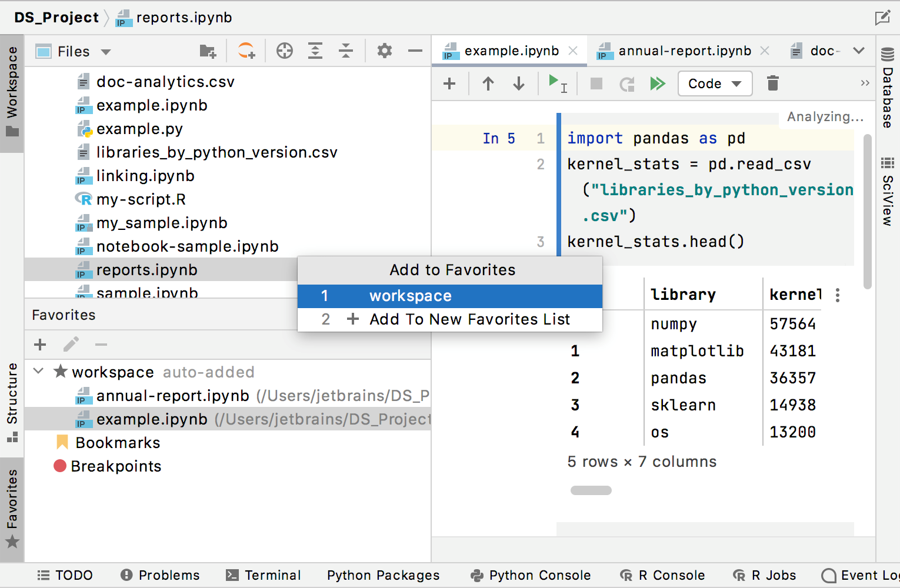
Task: Click DS_Project breadcrumb in navigation bar
Action: [56, 18]
